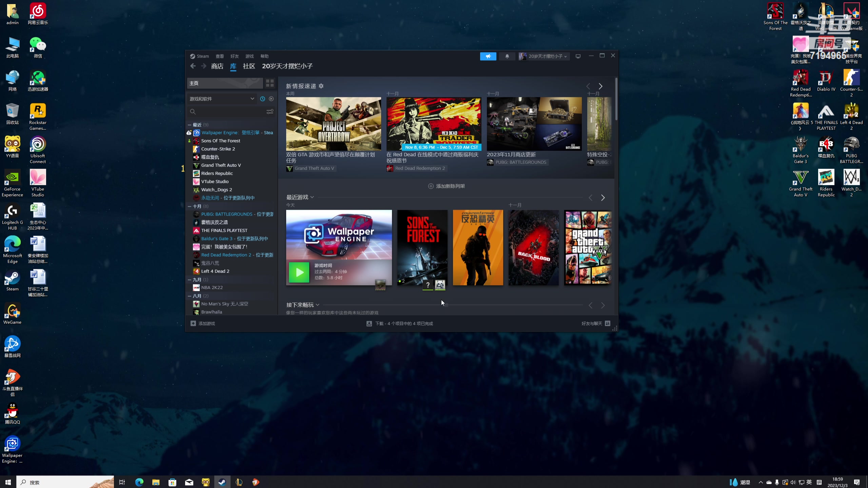The image size is (868, 488).
Task: Play Wallpaper Engine with green play button
Action: click(x=299, y=272)
